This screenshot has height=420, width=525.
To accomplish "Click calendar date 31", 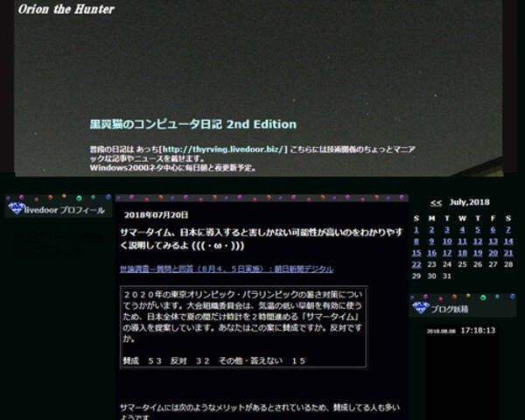I will [x=447, y=276].
